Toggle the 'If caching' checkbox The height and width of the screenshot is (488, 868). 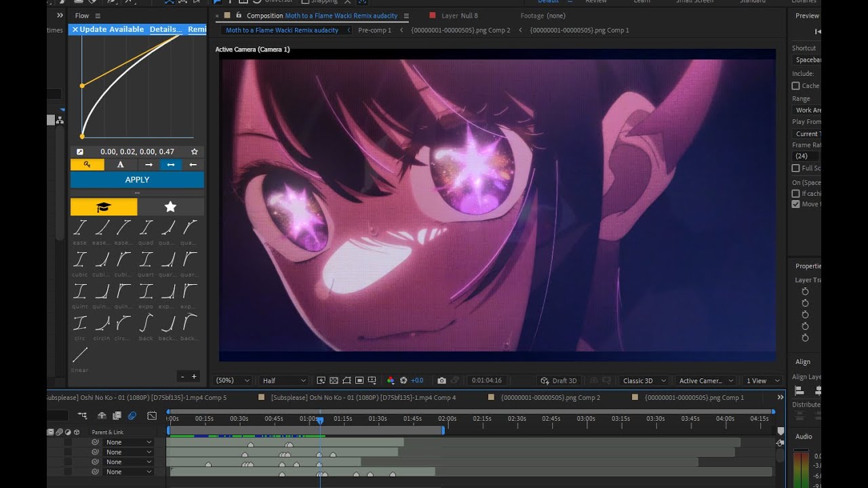[x=796, y=193]
